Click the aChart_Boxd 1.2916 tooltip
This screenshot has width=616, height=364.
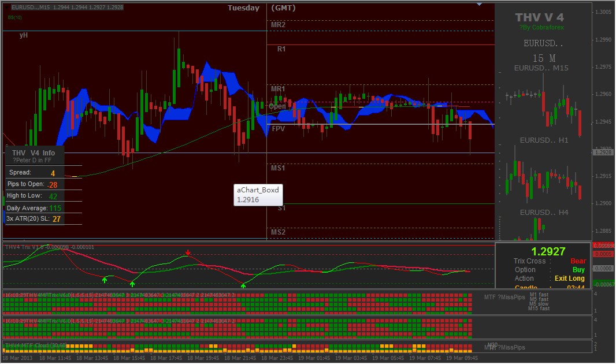pyautogui.click(x=258, y=195)
